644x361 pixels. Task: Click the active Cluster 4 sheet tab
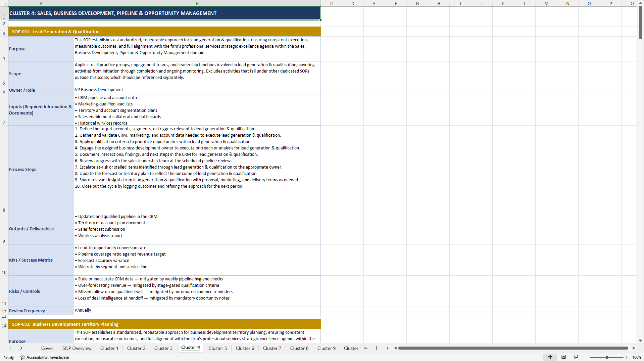[191, 348]
